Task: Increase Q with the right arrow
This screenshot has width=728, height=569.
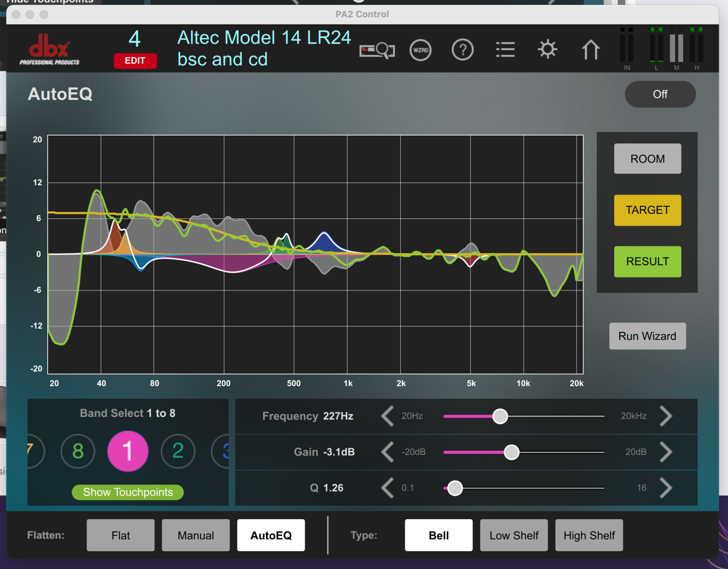Action: 666,488
